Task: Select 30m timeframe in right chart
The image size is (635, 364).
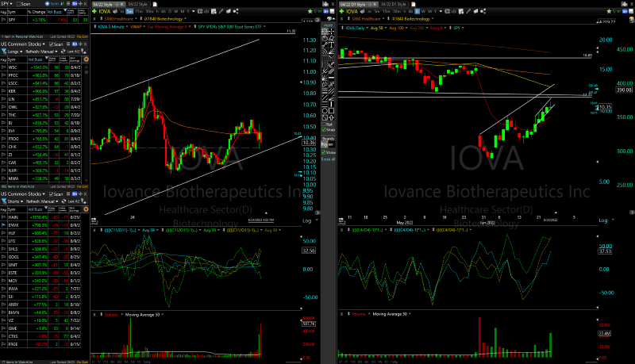Action: tap(397, 11)
